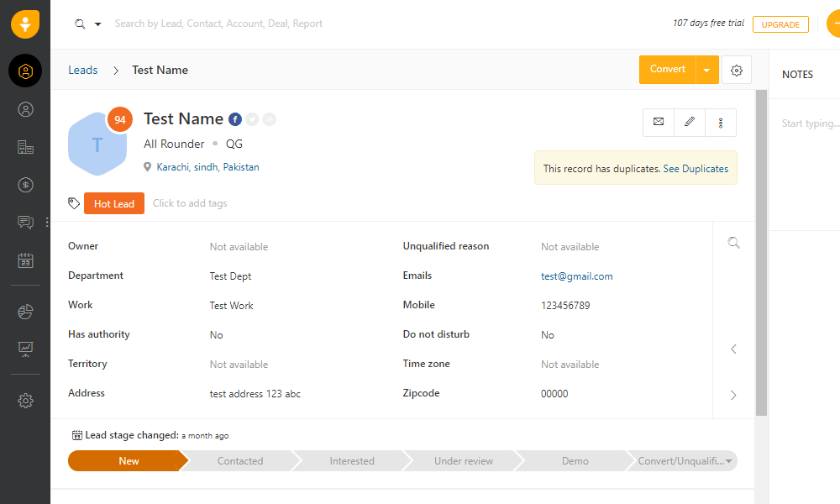The image size is (840, 504).
Task: Edit the lead using the pencil icon
Action: [x=690, y=122]
